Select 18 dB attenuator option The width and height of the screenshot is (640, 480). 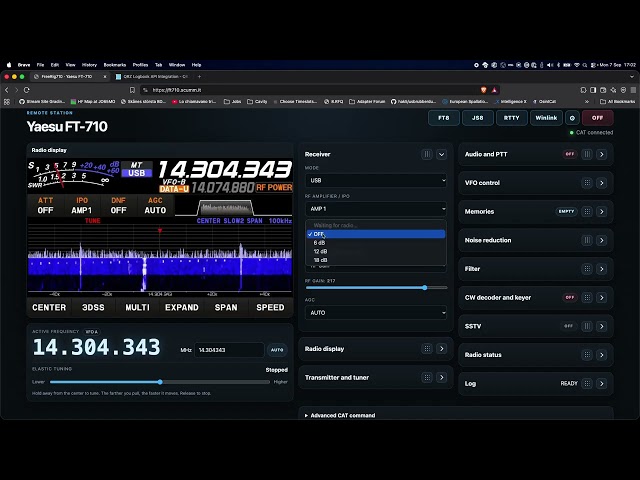coord(376,260)
